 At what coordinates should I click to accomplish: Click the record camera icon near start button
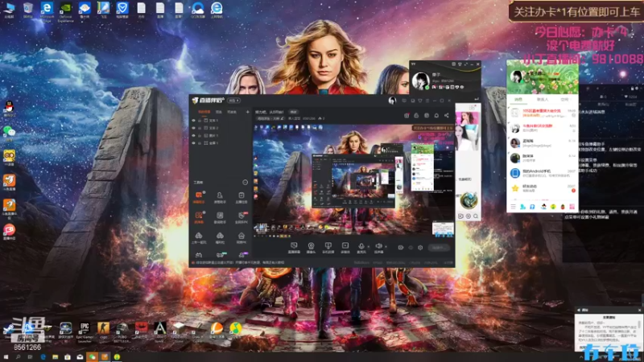pyautogui.click(x=400, y=248)
